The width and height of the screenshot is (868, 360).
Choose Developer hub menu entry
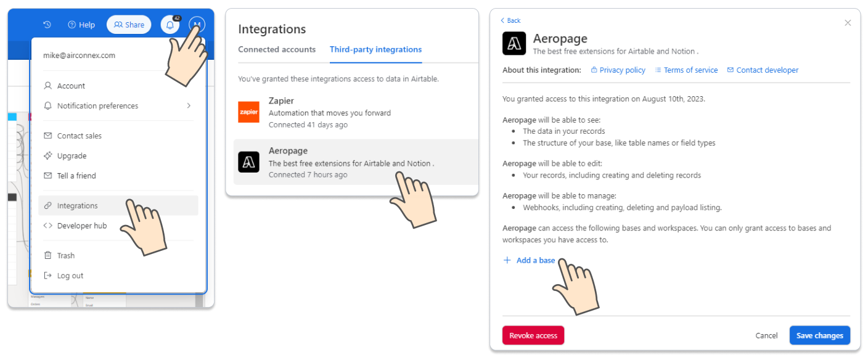click(x=81, y=226)
